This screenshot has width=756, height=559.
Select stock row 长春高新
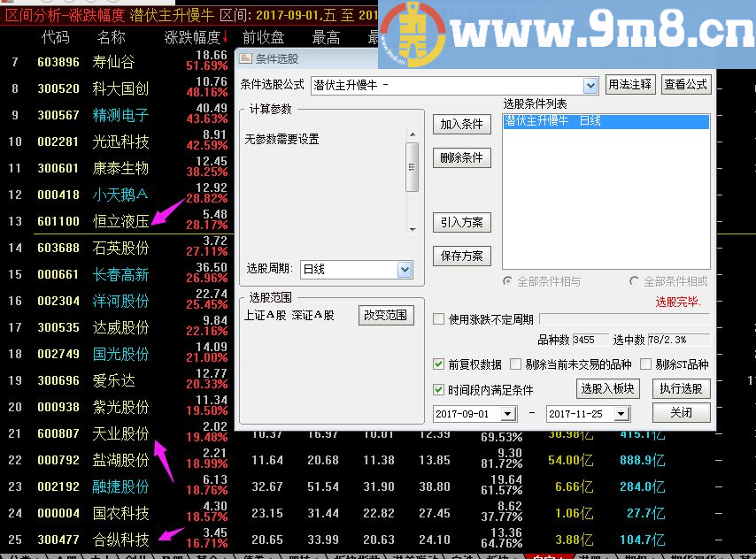click(120, 274)
